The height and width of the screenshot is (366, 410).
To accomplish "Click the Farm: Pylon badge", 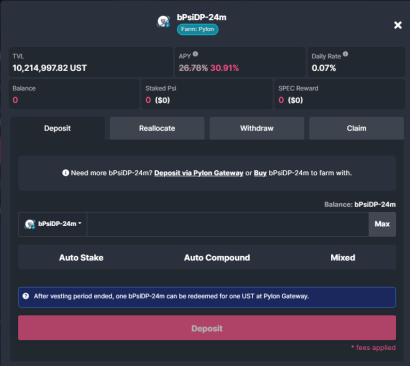I will (x=197, y=29).
